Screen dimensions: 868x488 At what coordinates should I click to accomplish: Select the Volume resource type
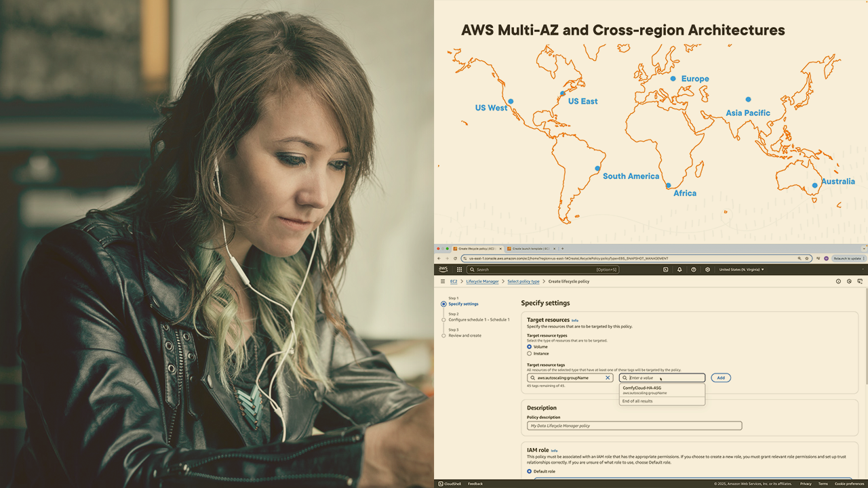click(x=530, y=346)
